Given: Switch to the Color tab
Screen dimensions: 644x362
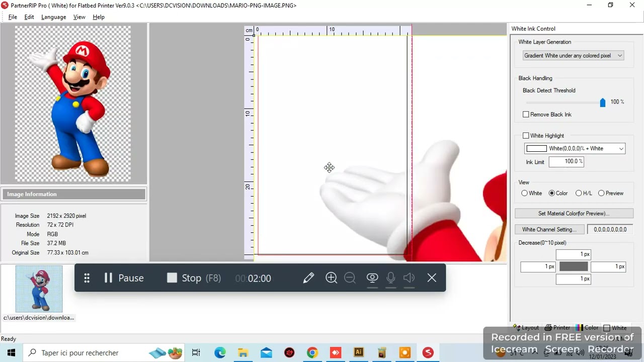Looking at the screenshot, I should 588,328.
